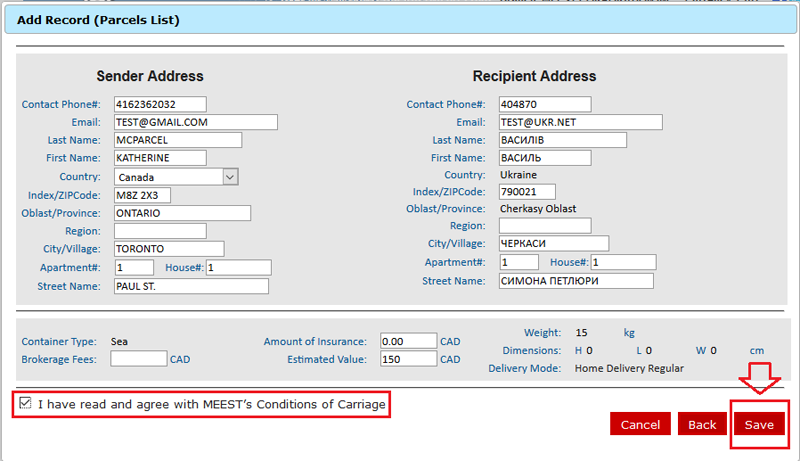
Task: Click the sender Last Name field
Action: tap(177, 140)
